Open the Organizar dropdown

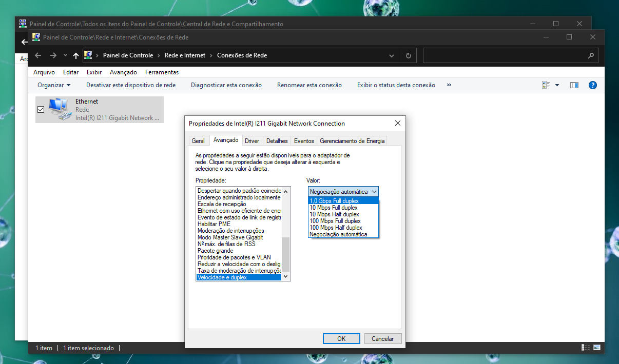54,85
